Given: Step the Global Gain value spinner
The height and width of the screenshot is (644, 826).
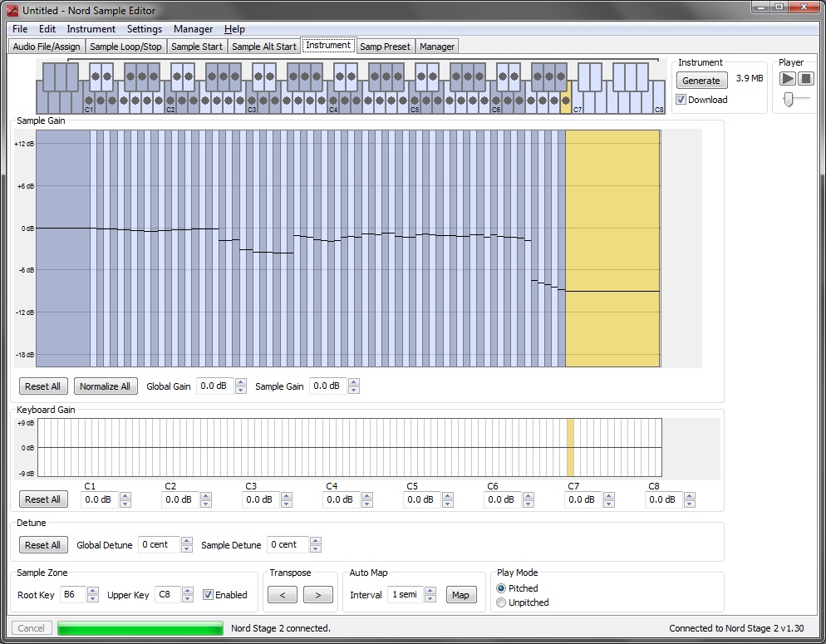Looking at the screenshot, I should [241, 386].
